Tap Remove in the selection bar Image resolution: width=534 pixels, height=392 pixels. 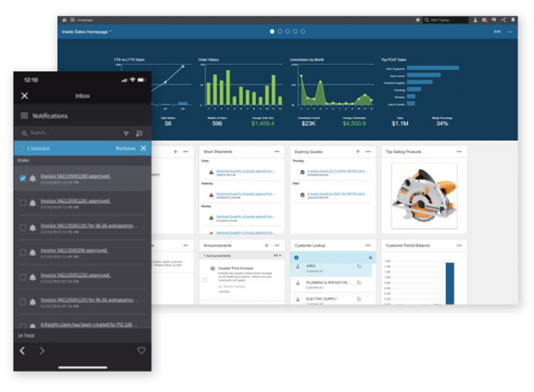(x=125, y=148)
